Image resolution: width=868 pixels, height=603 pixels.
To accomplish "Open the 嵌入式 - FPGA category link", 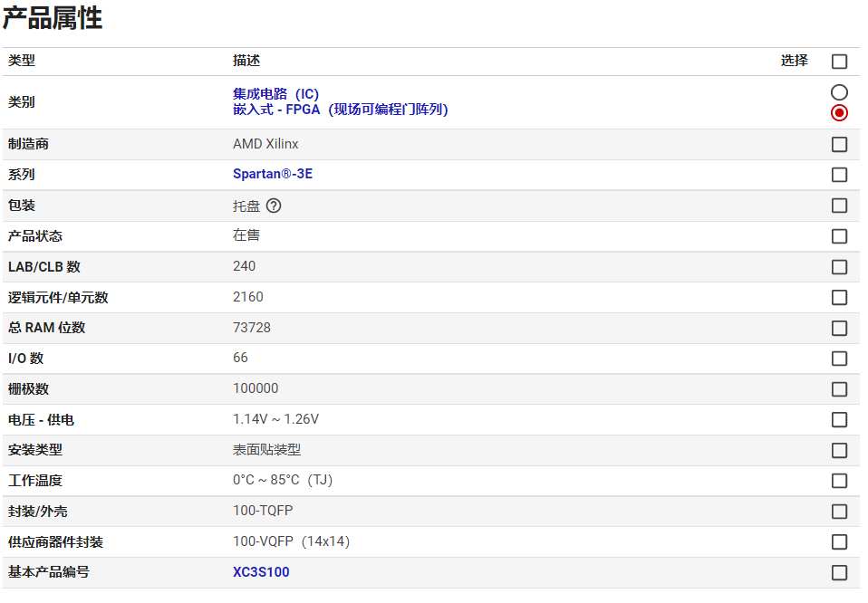I will (340, 110).
